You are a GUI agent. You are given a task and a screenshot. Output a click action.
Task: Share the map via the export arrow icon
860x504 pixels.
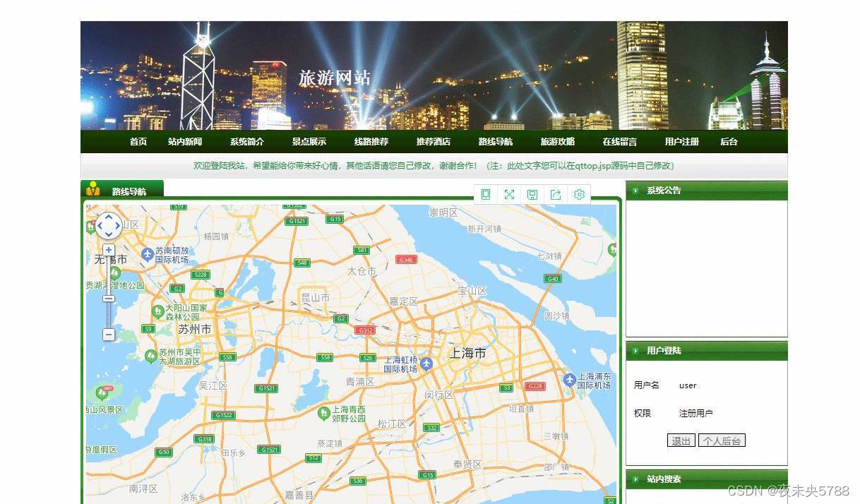556,194
